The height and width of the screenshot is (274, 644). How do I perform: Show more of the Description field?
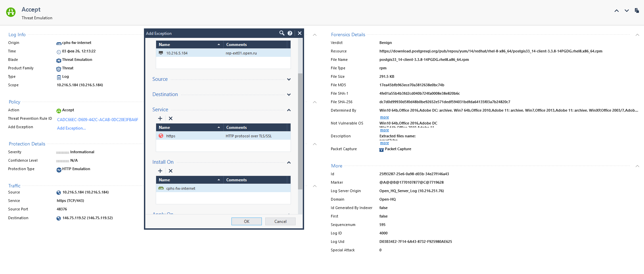(x=384, y=143)
